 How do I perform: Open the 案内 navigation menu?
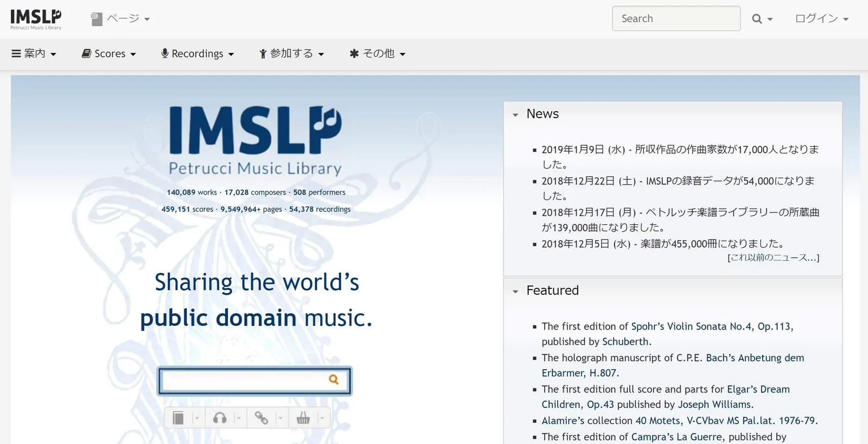[x=34, y=54]
